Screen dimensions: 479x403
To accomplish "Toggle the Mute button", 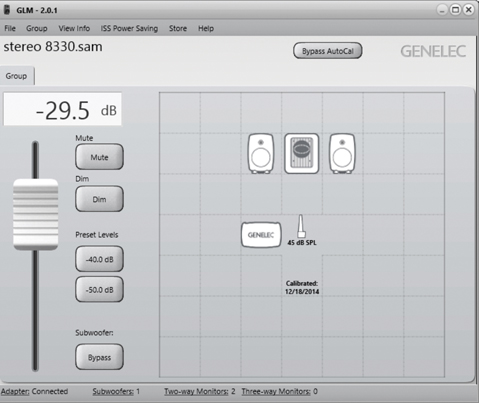I will click(99, 157).
